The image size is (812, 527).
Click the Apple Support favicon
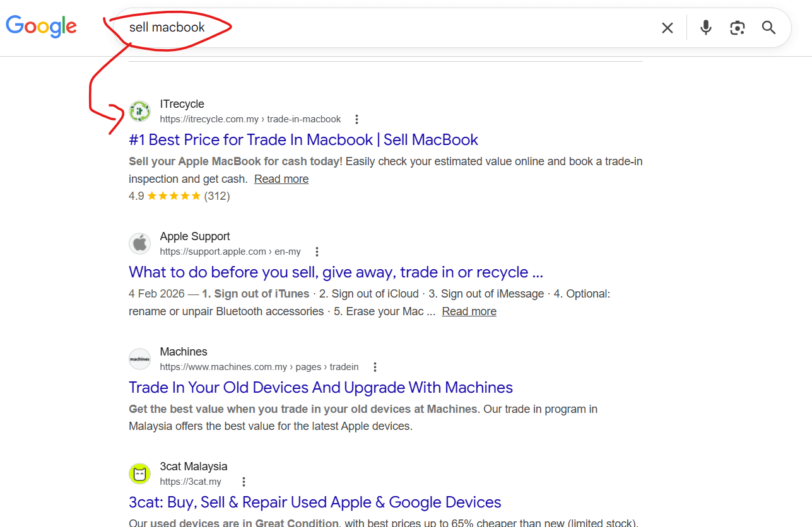(x=140, y=243)
